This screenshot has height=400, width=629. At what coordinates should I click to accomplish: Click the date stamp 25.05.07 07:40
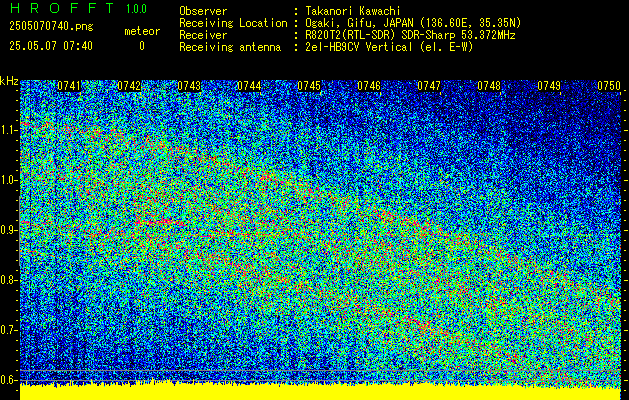coord(51,46)
